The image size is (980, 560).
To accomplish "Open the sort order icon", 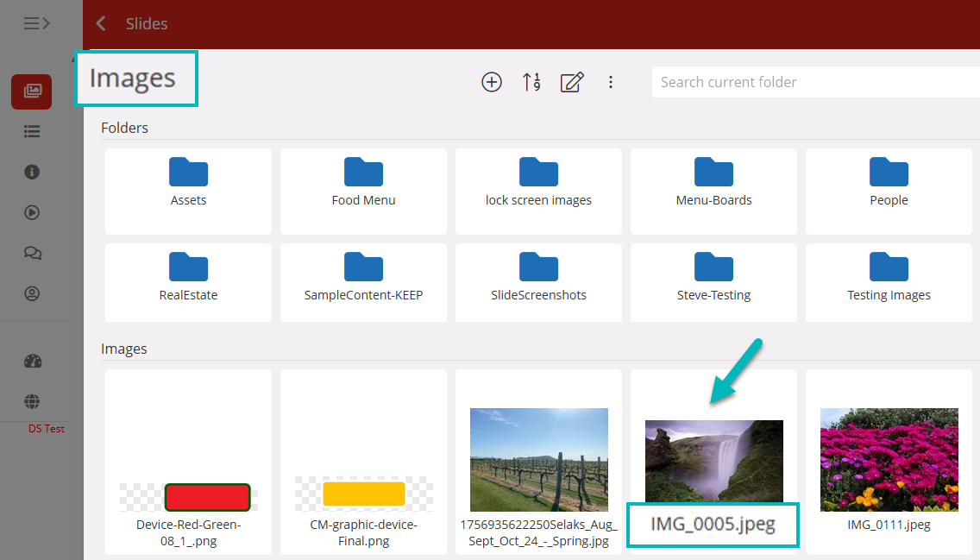I will [531, 82].
